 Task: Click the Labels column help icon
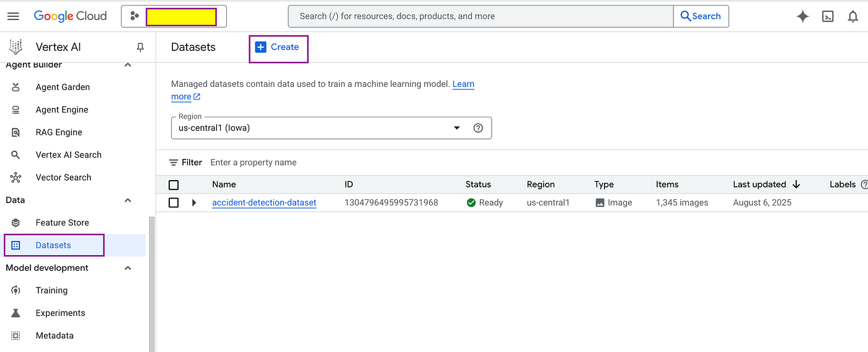(864, 184)
